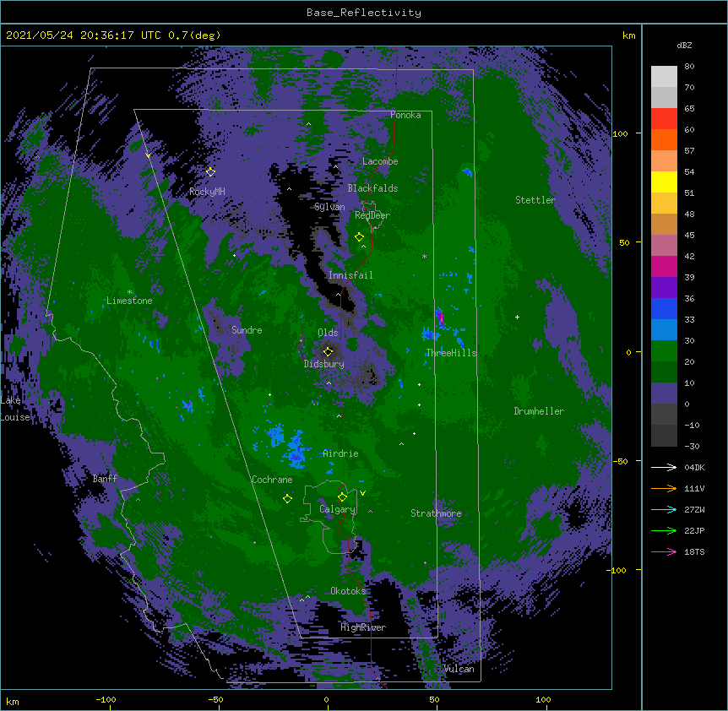
Task: Click the Cochrane city label
Action: tap(272, 480)
